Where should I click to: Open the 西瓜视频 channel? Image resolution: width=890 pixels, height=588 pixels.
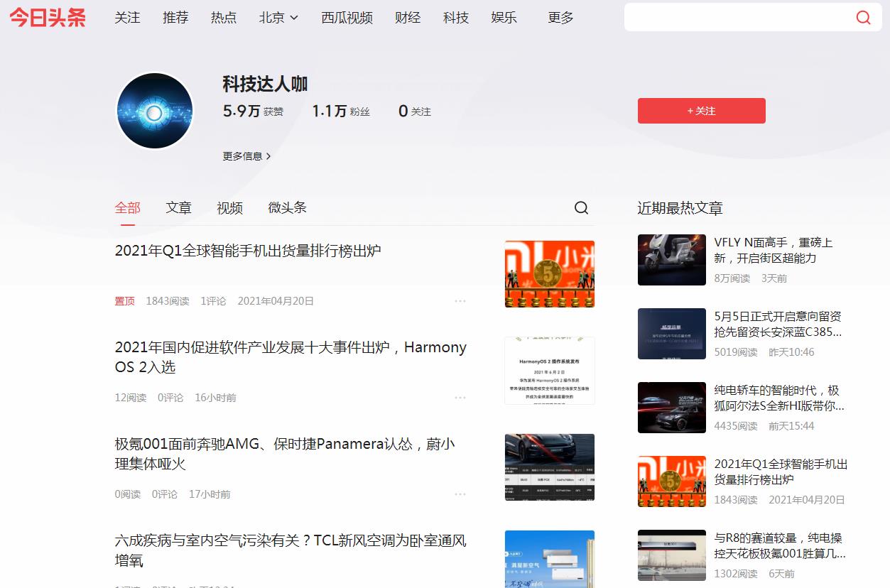click(x=347, y=18)
